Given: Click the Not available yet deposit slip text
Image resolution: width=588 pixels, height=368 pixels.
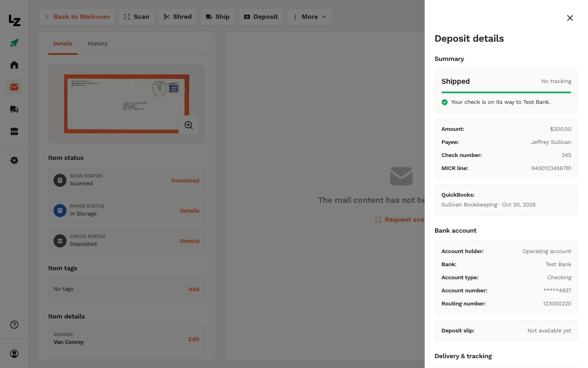Looking at the screenshot, I should click(x=549, y=331).
